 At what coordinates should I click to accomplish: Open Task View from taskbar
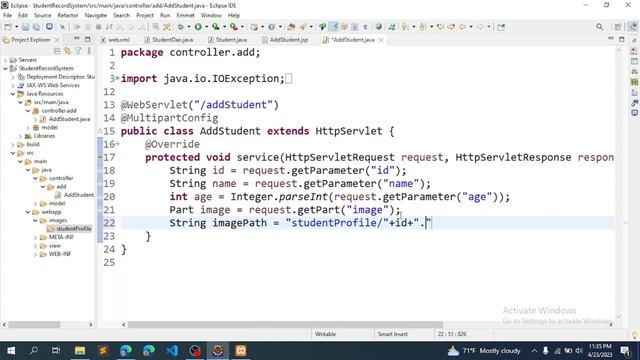point(56,351)
